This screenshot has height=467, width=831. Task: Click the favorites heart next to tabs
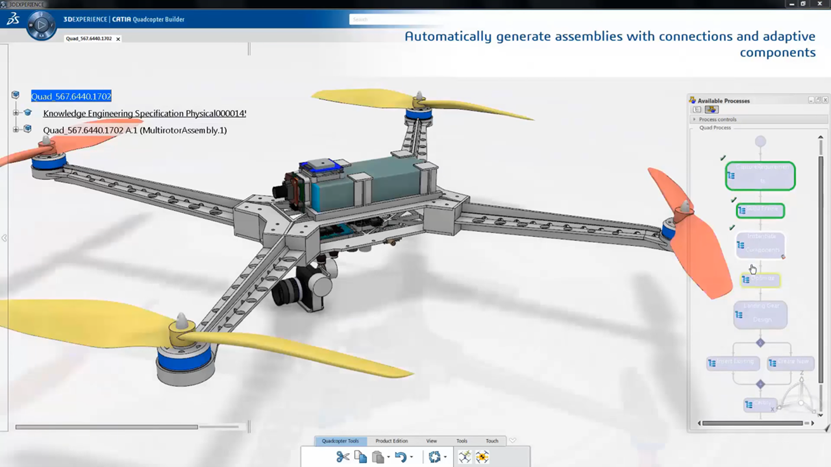point(512,440)
